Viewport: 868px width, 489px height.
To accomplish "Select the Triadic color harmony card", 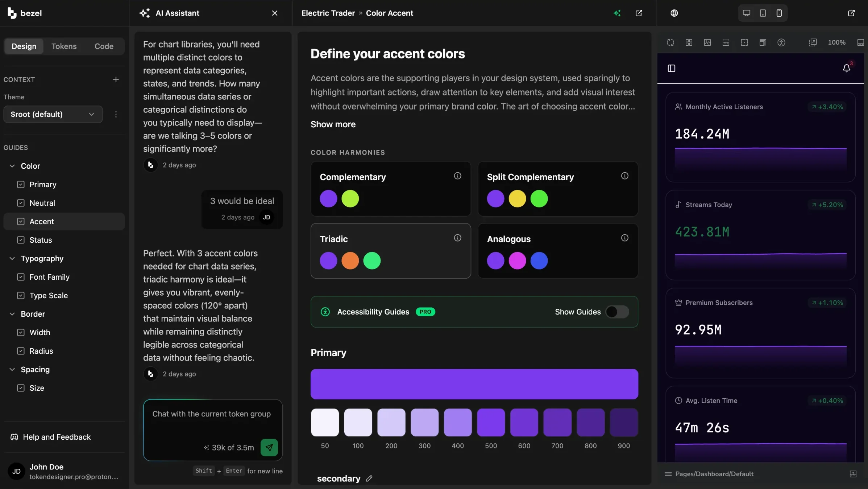I will click(x=391, y=251).
